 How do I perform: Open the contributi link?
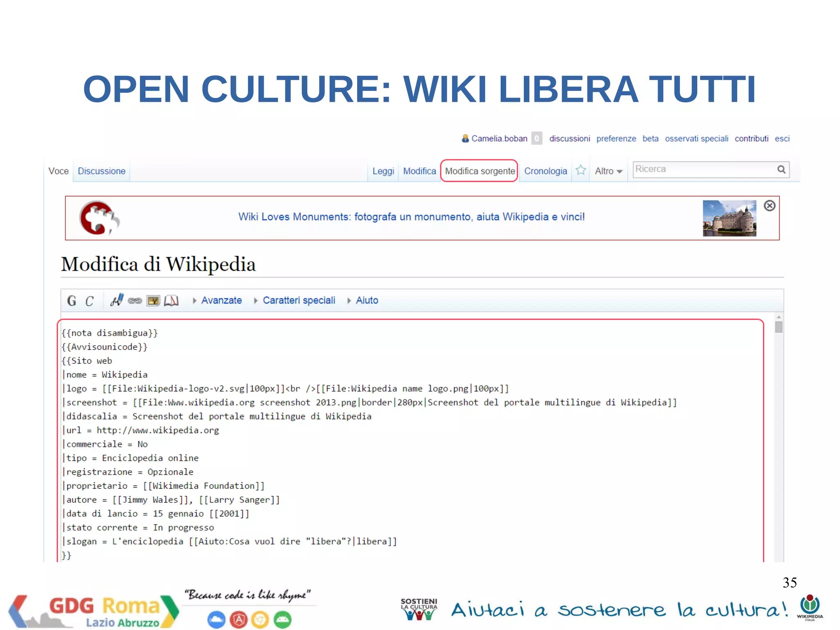coord(751,139)
